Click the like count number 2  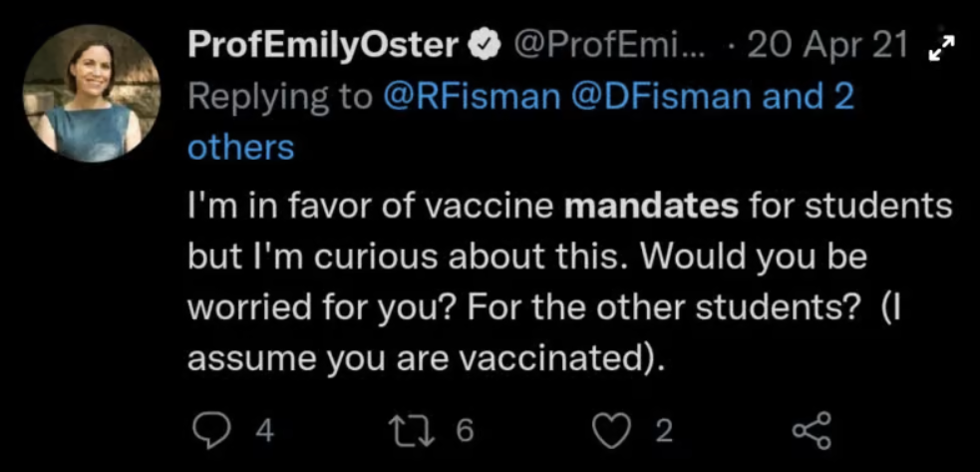(x=663, y=431)
